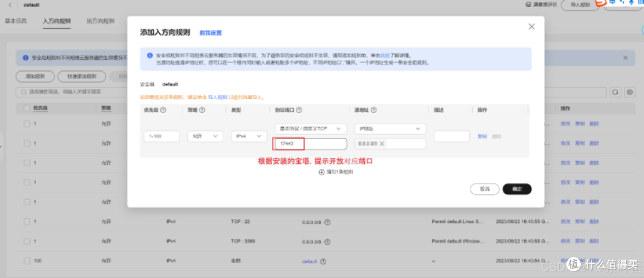Click 优先级 column header in background table
Screen dimensions: 644x278
tap(41, 108)
